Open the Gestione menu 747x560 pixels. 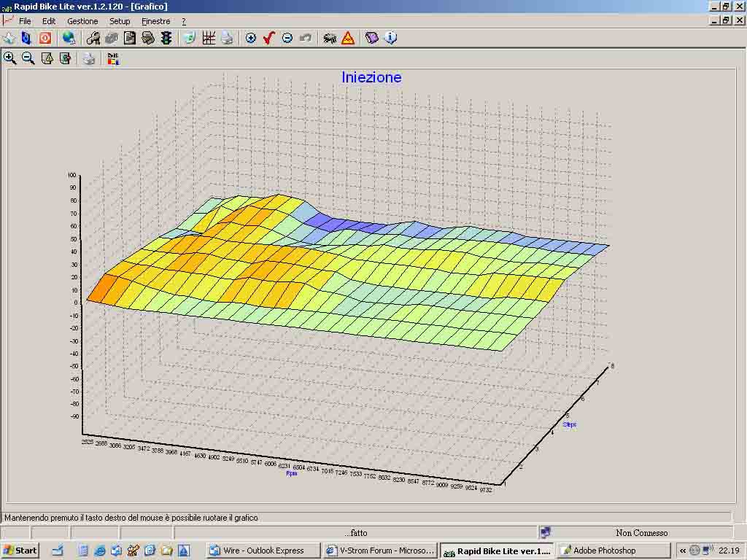coord(82,21)
